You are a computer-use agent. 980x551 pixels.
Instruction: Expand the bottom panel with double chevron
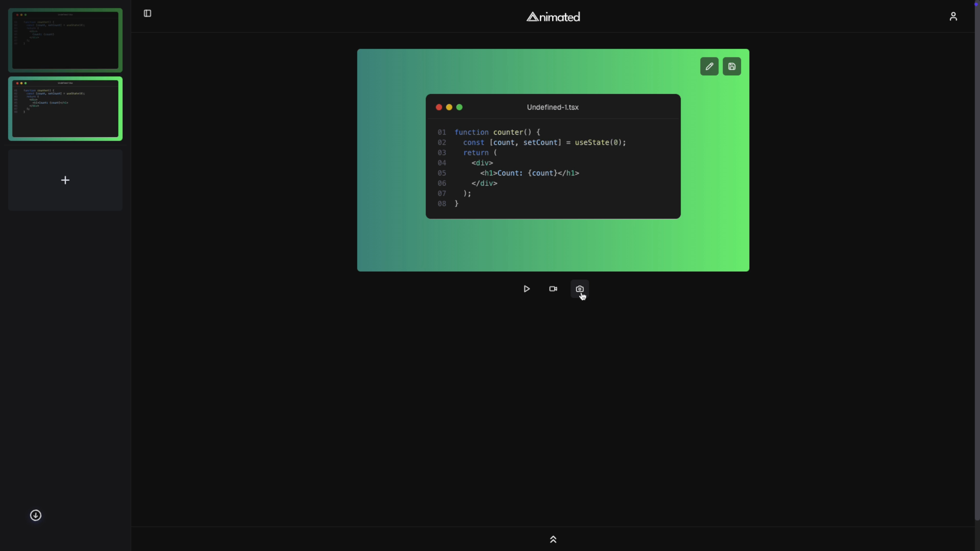553,539
